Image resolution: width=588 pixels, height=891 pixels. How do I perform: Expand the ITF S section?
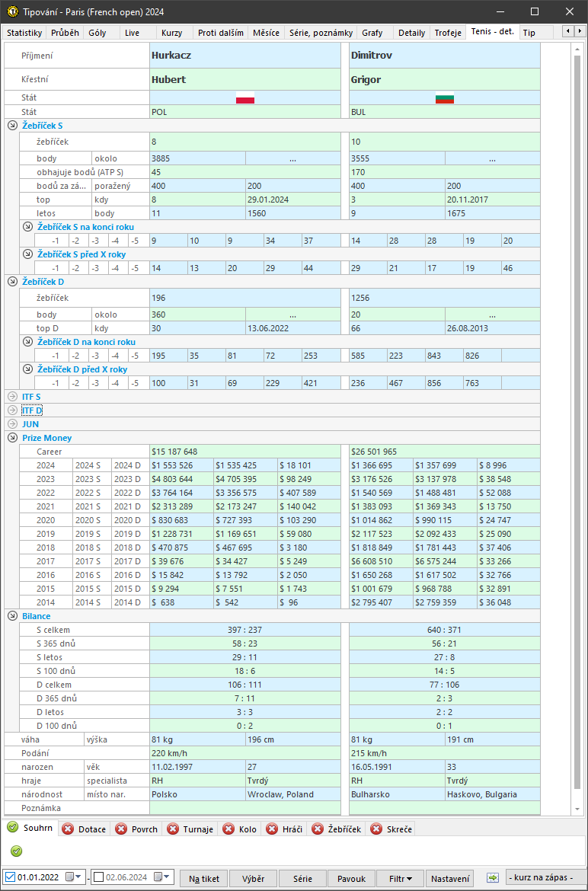[11, 396]
